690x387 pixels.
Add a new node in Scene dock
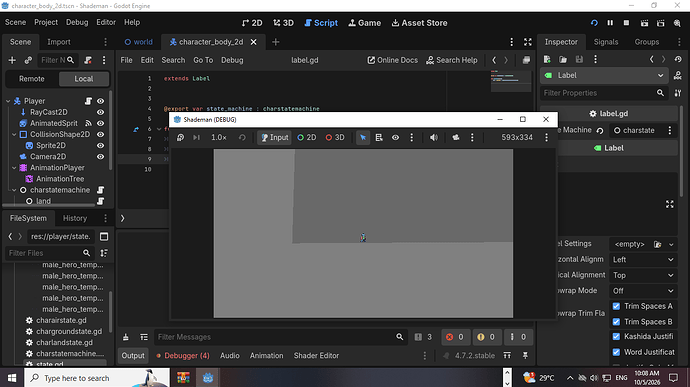click(x=12, y=60)
